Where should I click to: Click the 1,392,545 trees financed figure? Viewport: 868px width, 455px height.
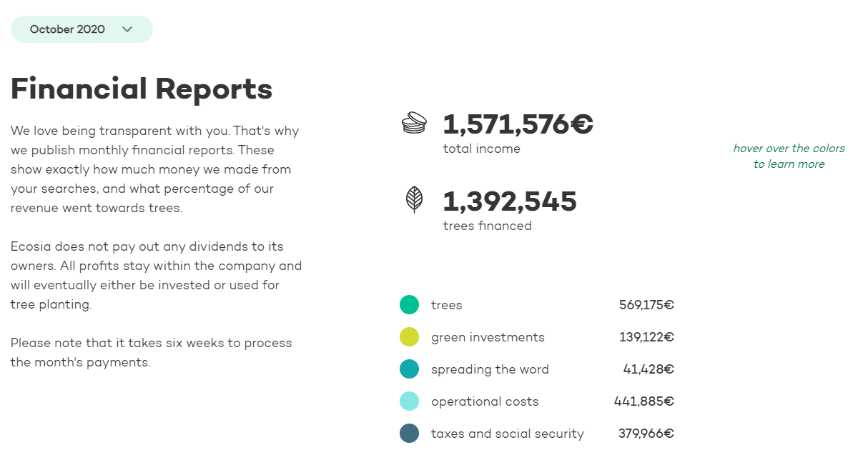[510, 201]
